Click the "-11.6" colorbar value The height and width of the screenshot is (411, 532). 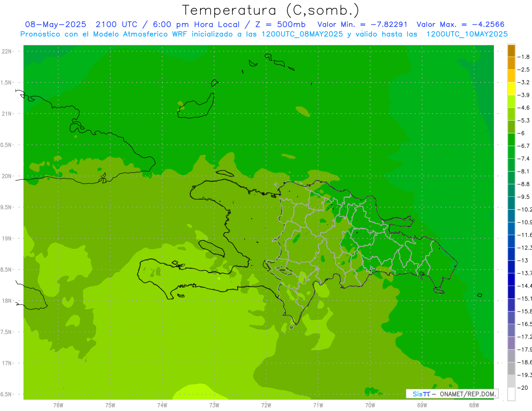(x=524, y=235)
